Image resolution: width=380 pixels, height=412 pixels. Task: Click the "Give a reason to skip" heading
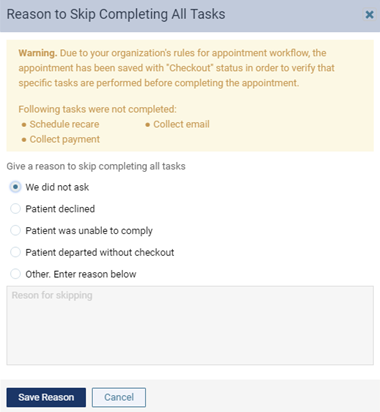click(96, 166)
